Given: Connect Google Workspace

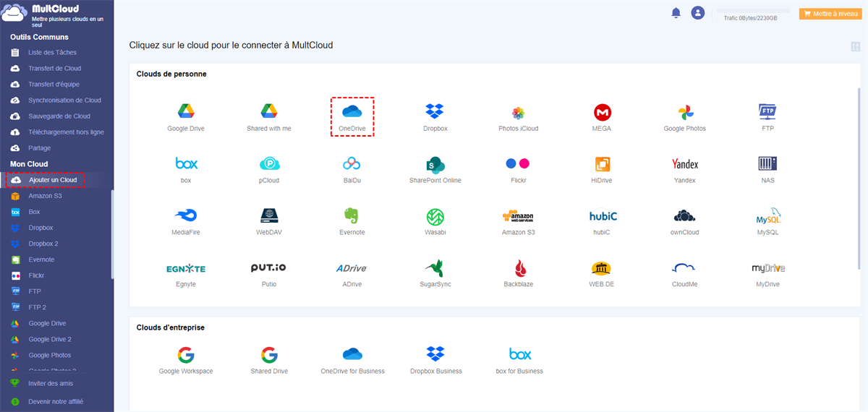Looking at the screenshot, I should click(186, 361).
